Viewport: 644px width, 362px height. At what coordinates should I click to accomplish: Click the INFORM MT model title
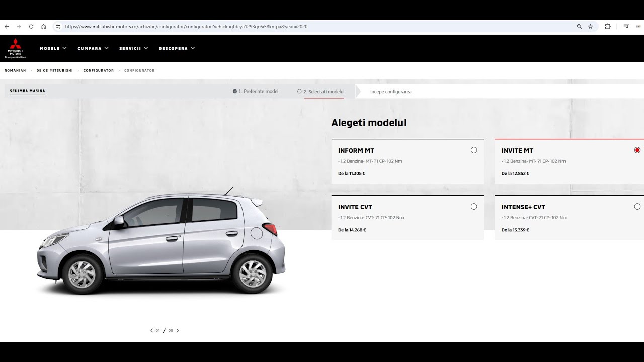click(356, 151)
